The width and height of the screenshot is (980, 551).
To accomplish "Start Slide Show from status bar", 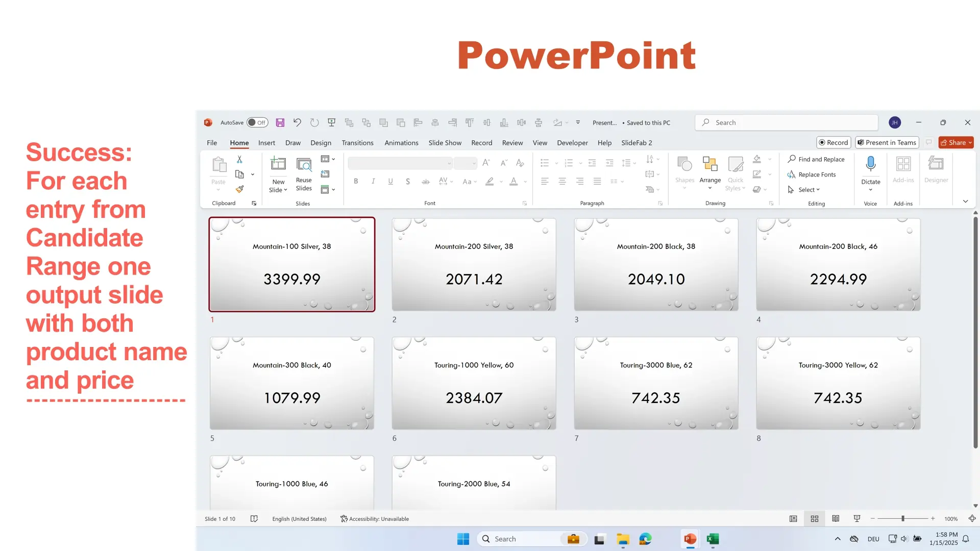I will [857, 519].
